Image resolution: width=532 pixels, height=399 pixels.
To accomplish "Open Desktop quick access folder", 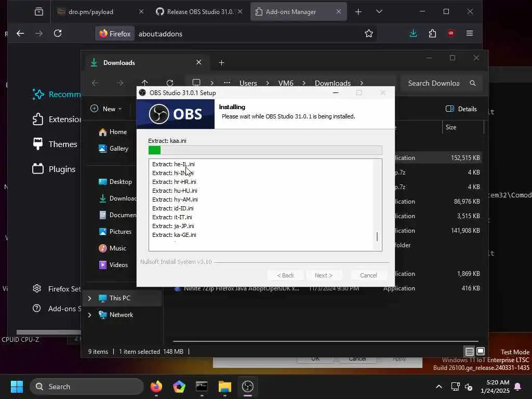I will [x=115, y=182].
